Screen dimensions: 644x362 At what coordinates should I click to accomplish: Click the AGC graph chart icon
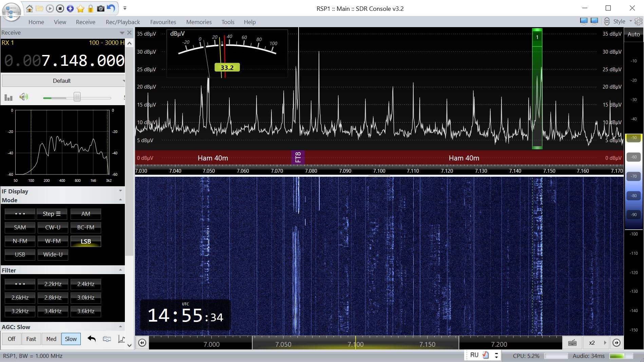(x=121, y=339)
